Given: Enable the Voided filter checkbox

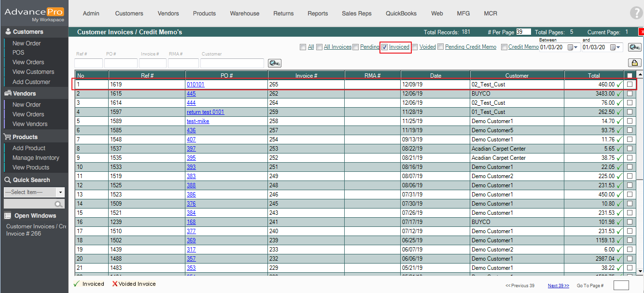Looking at the screenshot, I should [415, 47].
